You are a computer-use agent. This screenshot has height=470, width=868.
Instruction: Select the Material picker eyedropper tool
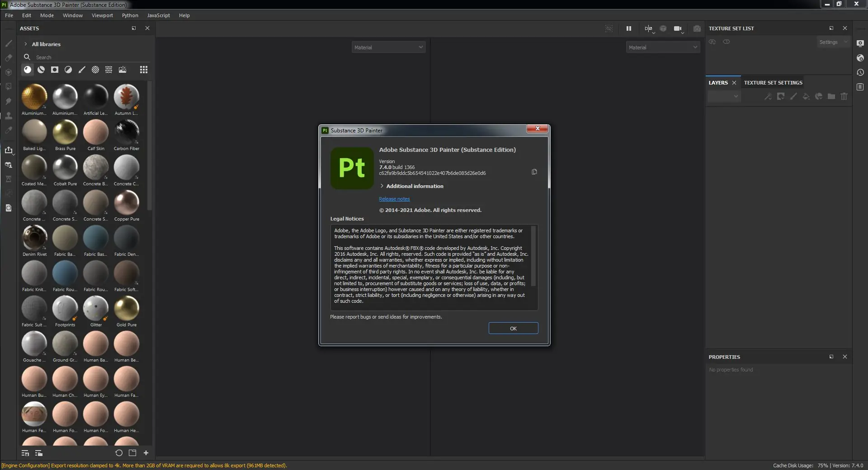pos(9,130)
